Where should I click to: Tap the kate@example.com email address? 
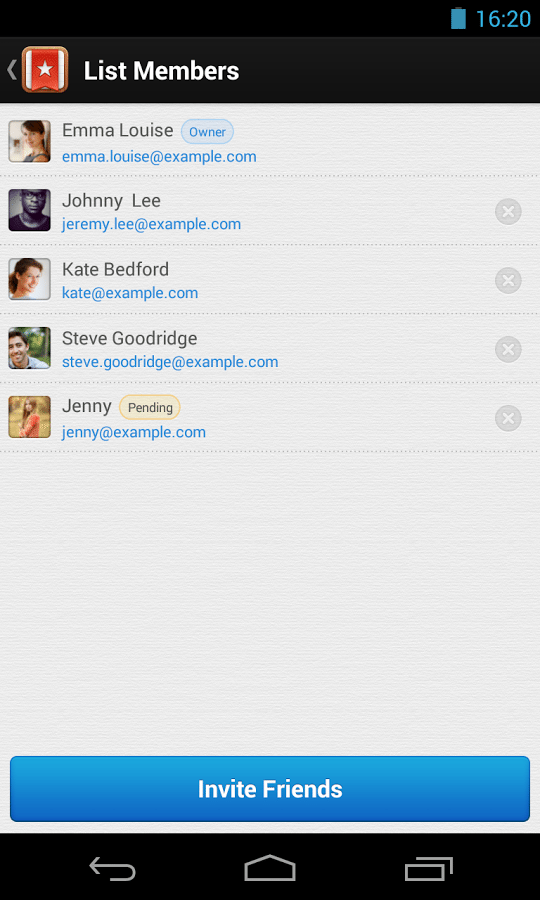pyautogui.click(x=130, y=293)
